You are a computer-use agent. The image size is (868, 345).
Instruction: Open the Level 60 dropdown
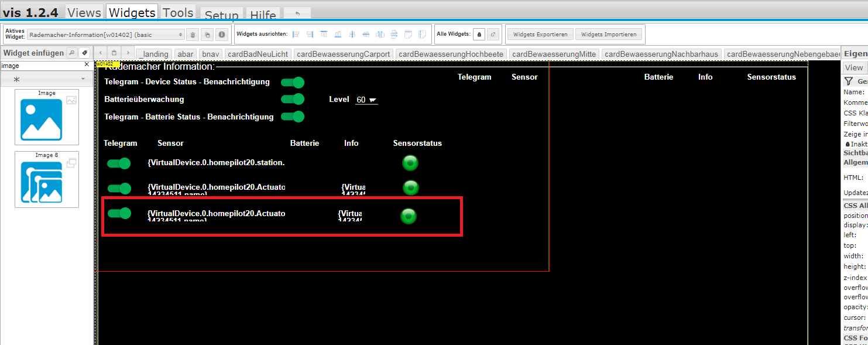point(367,100)
